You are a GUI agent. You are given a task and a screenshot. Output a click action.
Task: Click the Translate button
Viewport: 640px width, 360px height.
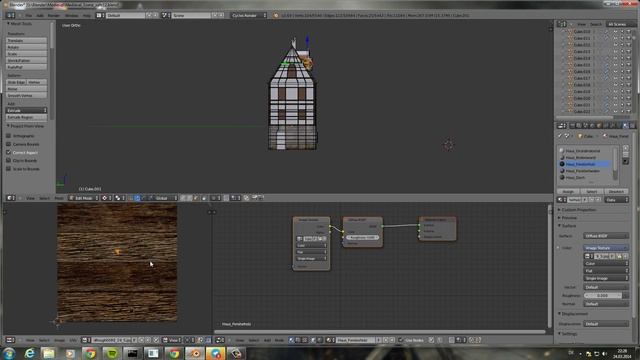pos(26,40)
